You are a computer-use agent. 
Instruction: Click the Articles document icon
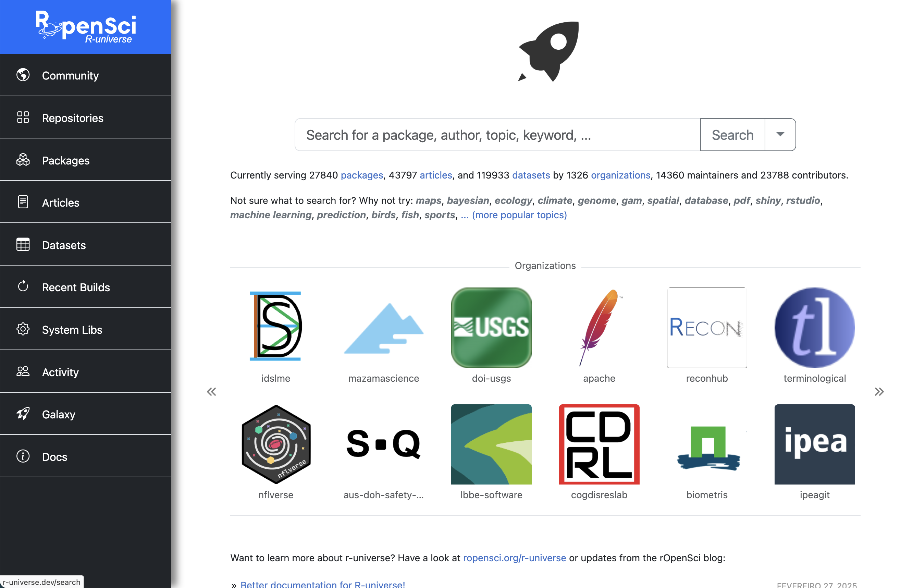tap(23, 202)
